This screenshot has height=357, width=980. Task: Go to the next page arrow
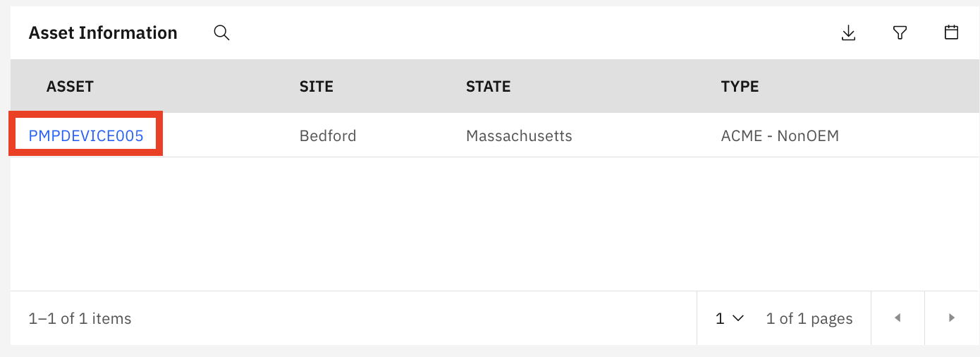coord(951,318)
